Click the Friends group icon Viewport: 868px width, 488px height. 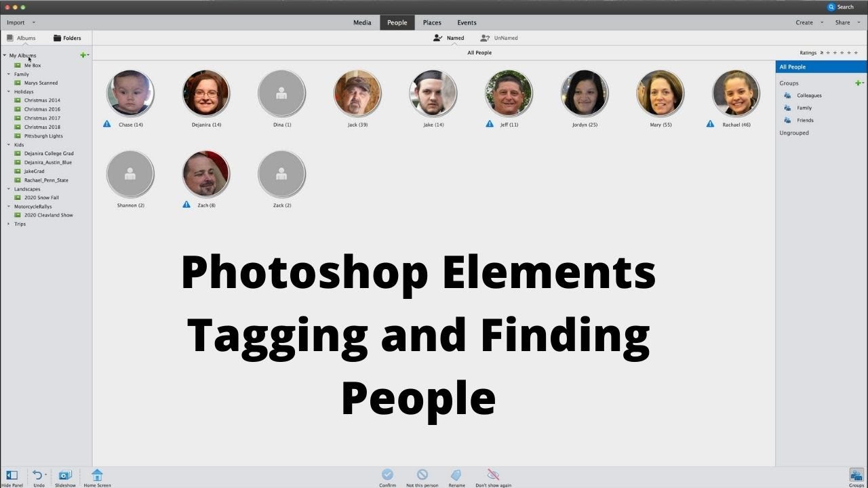click(x=787, y=120)
